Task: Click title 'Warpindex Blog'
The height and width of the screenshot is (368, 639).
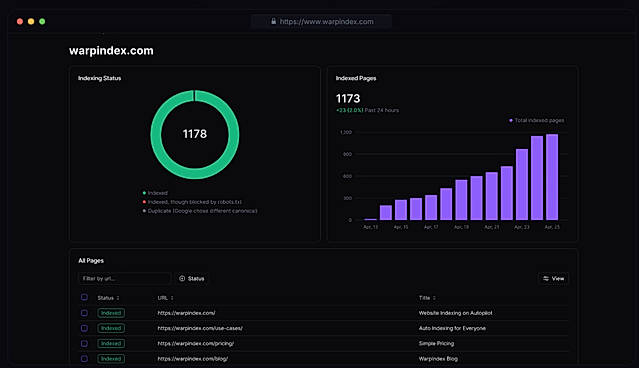Action: (438, 359)
